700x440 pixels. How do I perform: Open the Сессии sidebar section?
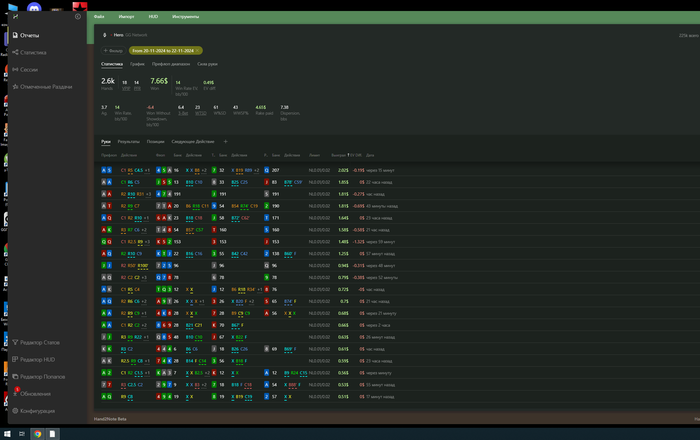pyautogui.click(x=28, y=69)
